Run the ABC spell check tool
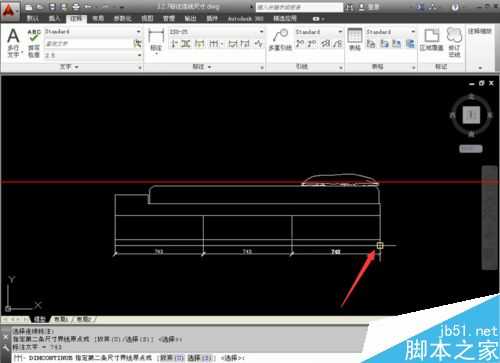The height and width of the screenshot is (363, 500). pos(34,43)
